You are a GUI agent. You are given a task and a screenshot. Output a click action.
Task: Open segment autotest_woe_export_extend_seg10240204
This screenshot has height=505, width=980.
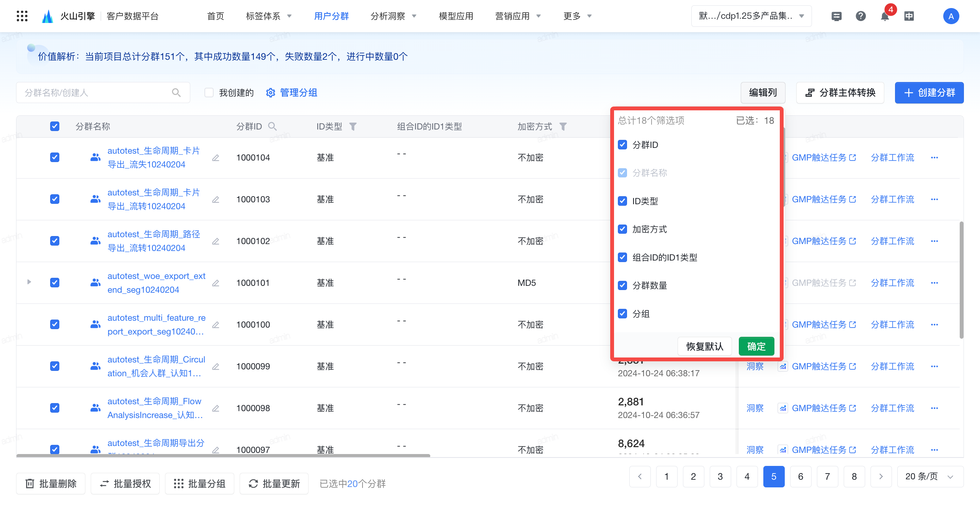tap(156, 283)
